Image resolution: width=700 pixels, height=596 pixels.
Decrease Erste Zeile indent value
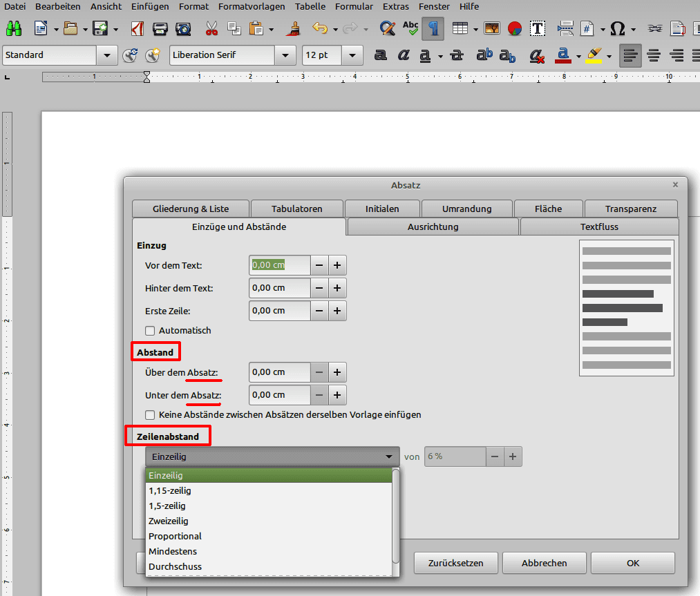point(319,311)
